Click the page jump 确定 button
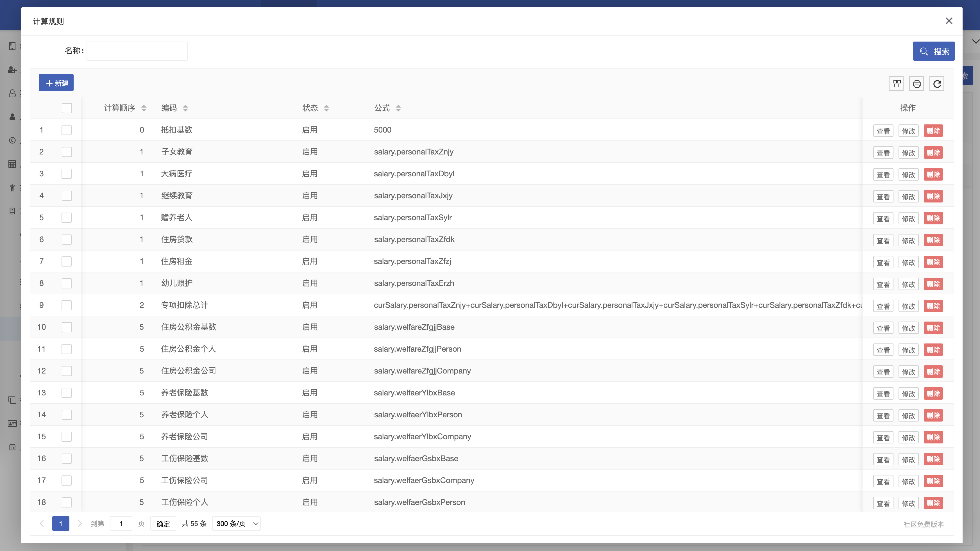 coord(163,524)
